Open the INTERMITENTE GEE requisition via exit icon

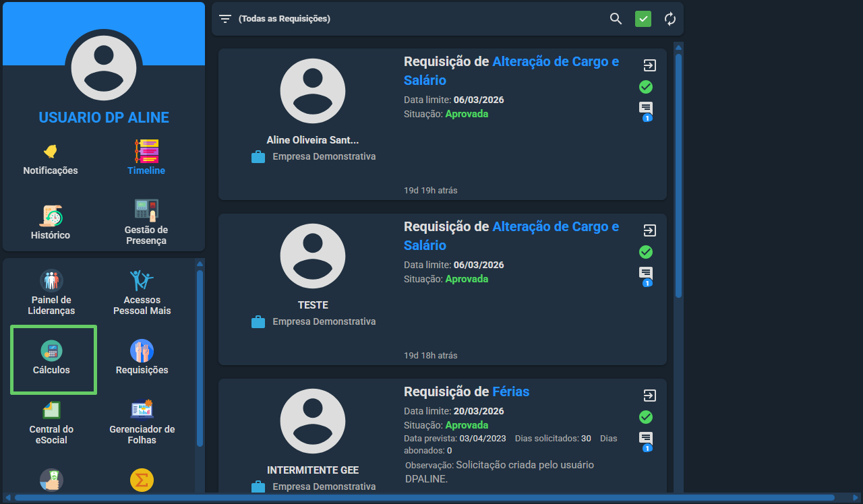tap(649, 396)
